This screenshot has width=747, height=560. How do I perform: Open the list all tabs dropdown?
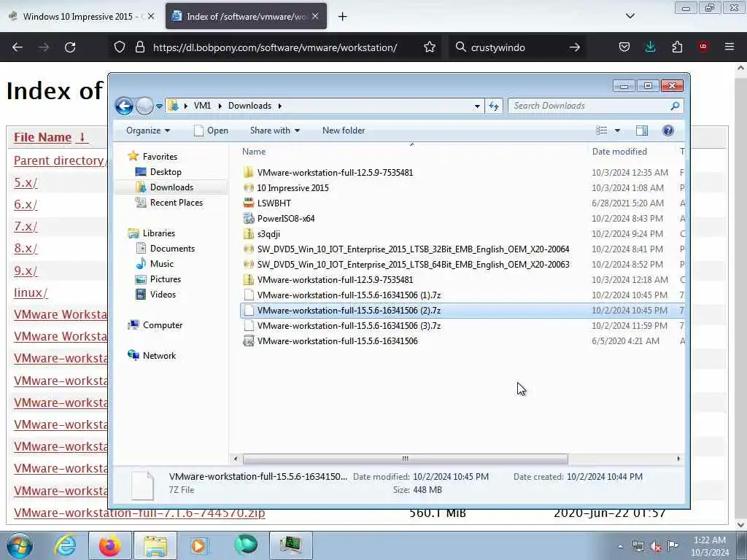(x=630, y=16)
